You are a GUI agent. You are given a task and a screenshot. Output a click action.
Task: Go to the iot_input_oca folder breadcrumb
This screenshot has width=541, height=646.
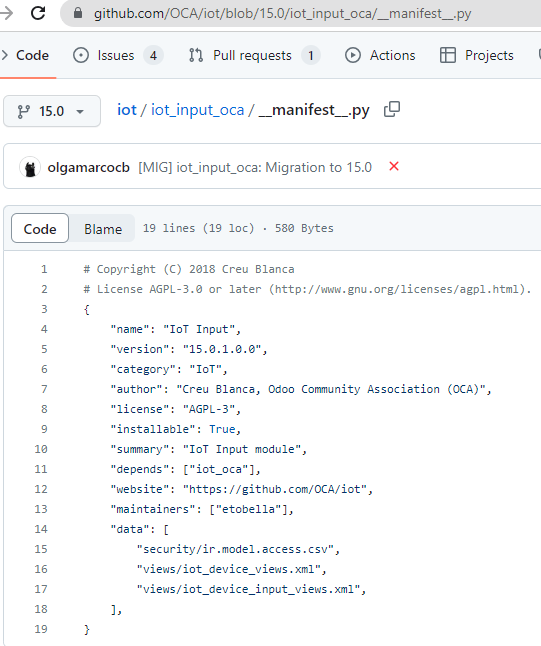point(197,110)
